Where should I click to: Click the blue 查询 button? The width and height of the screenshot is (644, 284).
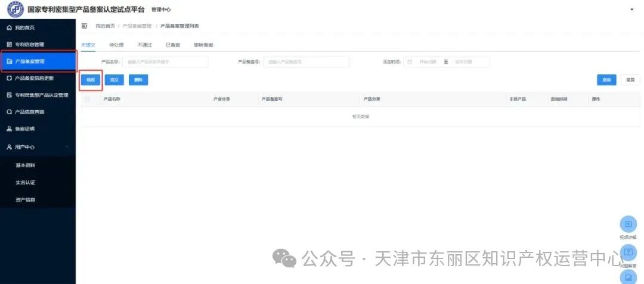coord(606,80)
